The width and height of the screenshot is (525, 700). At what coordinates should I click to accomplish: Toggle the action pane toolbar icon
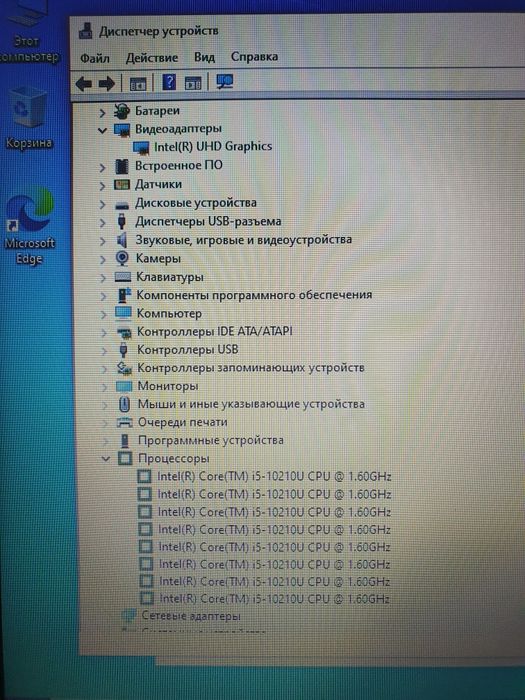coord(193,83)
